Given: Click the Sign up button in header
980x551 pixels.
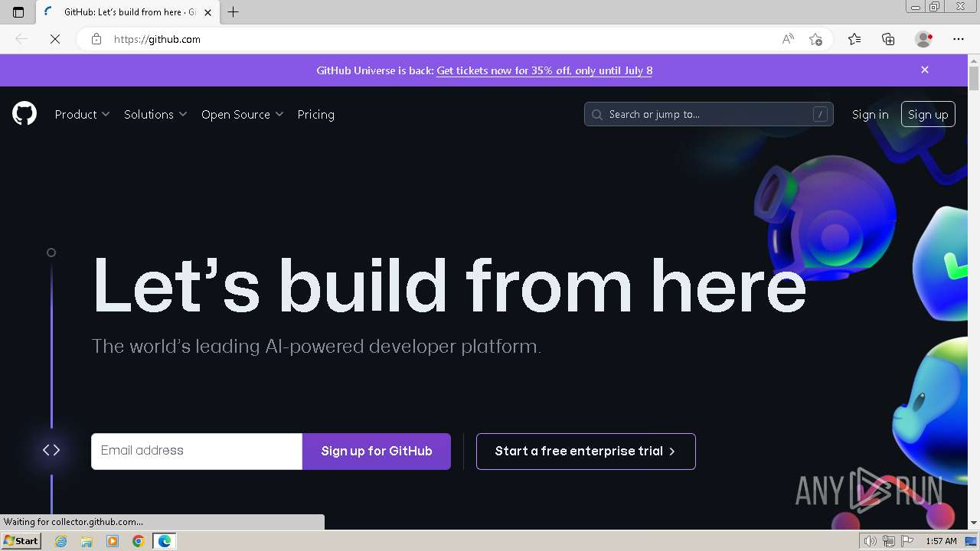Looking at the screenshot, I should [928, 114].
